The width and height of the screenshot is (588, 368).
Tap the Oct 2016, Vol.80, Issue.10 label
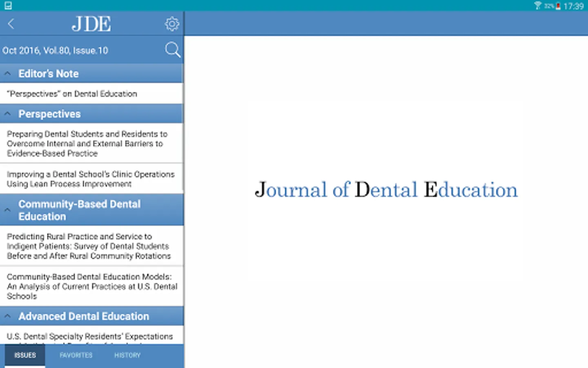click(55, 51)
